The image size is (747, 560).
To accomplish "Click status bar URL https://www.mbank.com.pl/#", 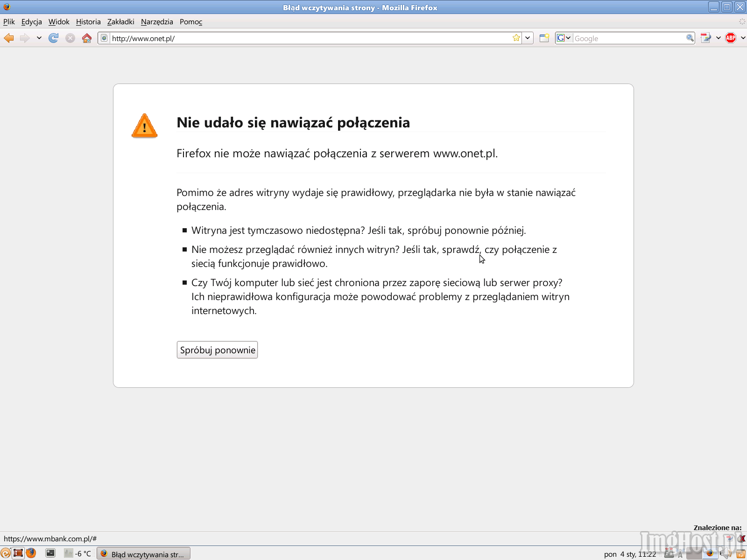I will click(50, 539).
